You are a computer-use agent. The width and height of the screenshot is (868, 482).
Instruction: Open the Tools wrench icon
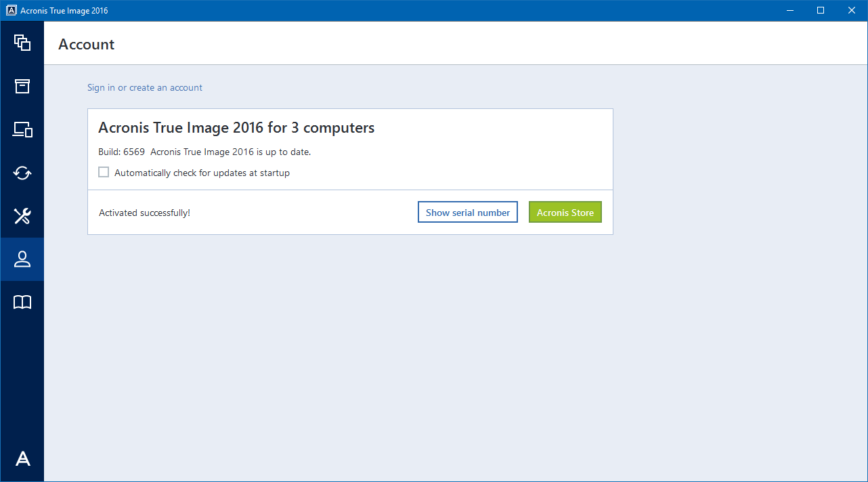pyautogui.click(x=22, y=216)
